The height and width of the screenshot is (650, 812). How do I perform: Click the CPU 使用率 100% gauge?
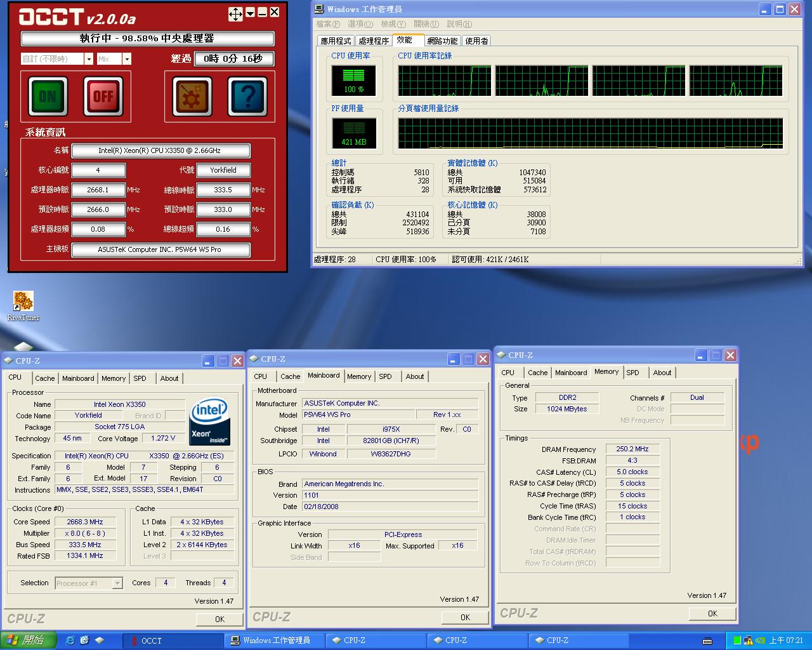click(x=354, y=81)
